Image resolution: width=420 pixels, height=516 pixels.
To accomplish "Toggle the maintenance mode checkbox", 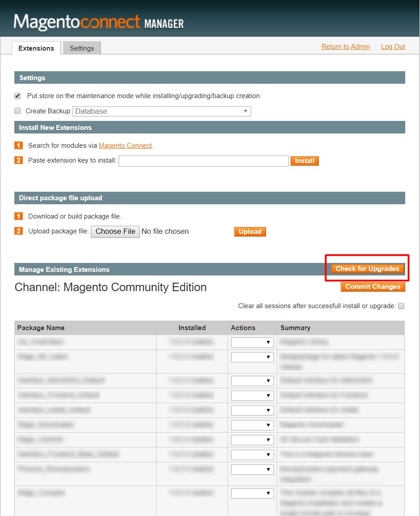I will click(17, 96).
